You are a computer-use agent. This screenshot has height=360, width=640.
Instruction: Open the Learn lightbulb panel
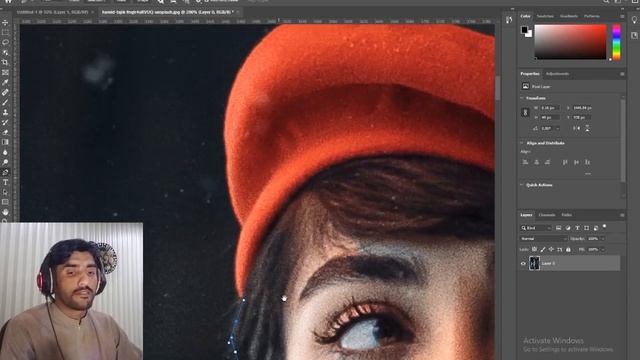(x=634, y=20)
